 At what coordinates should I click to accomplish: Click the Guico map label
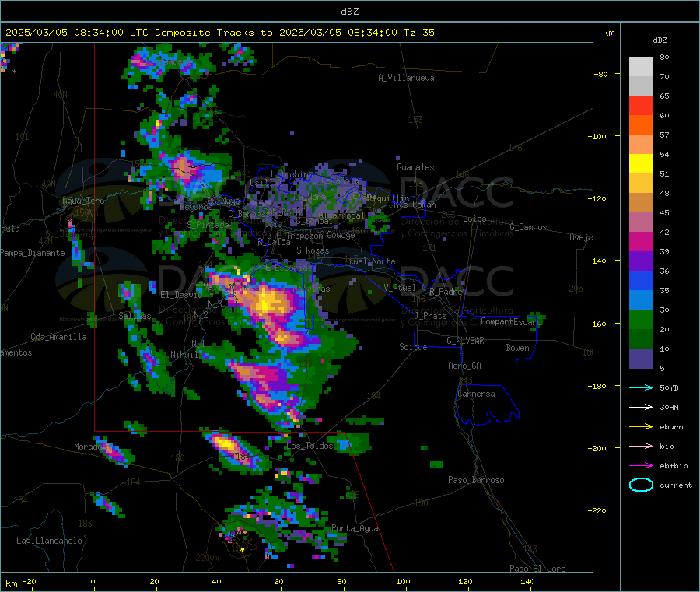pos(474,219)
